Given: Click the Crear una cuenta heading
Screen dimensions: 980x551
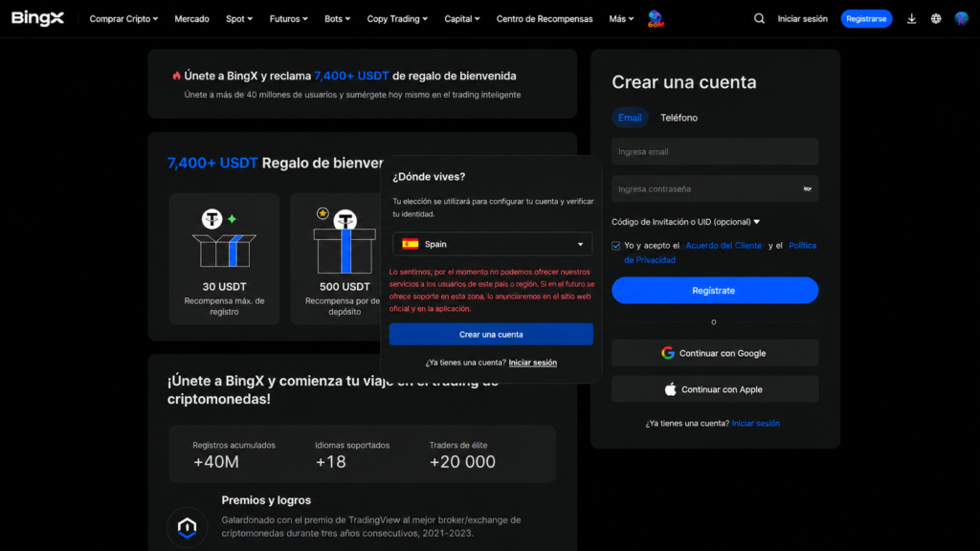Looking at the screenshot, I should [683, 82].
